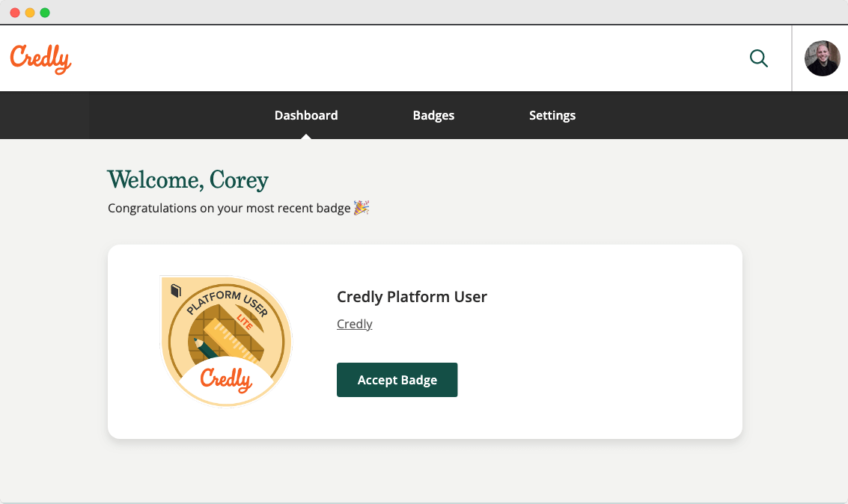Follow the Credly issuer link
Screen dimensions: 848x504
[354, 324]
